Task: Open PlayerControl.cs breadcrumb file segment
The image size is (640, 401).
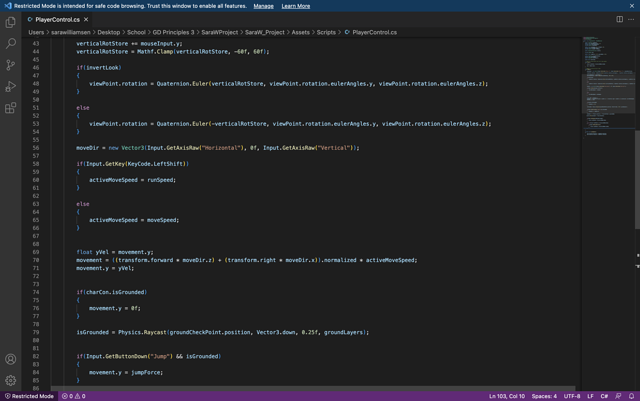Action: (x=371, y=32)
